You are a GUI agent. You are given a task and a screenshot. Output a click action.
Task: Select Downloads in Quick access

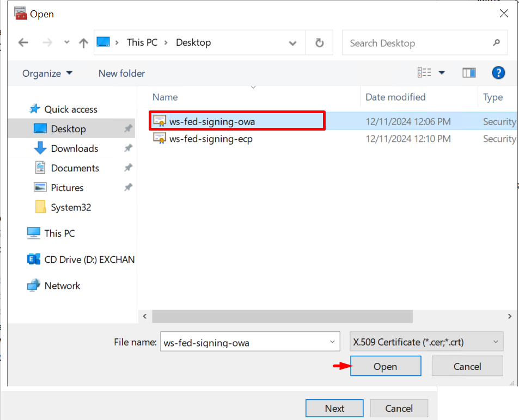coord(74,149)
